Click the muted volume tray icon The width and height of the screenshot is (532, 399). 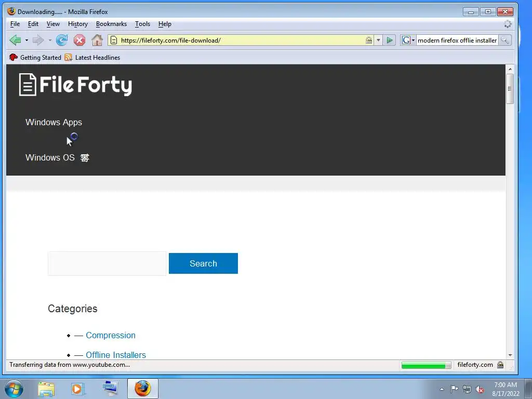coord(480,390)
